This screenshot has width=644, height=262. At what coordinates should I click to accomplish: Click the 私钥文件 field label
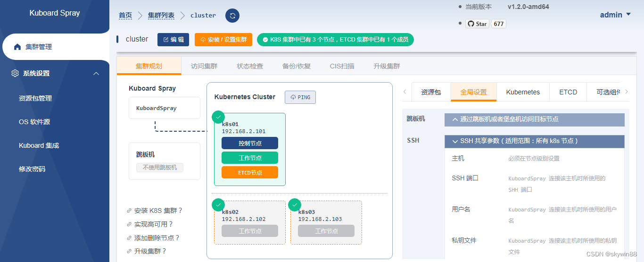click(464, 240)
